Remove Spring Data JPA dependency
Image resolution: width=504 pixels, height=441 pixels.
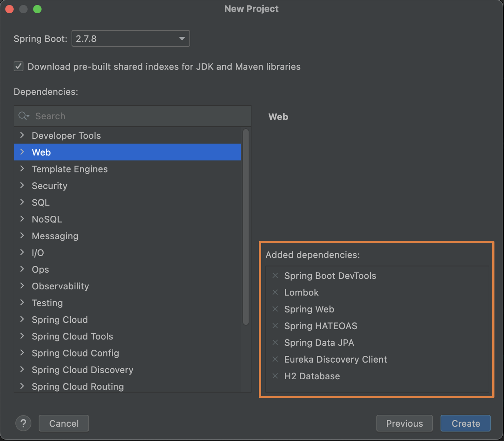[275, 342]
